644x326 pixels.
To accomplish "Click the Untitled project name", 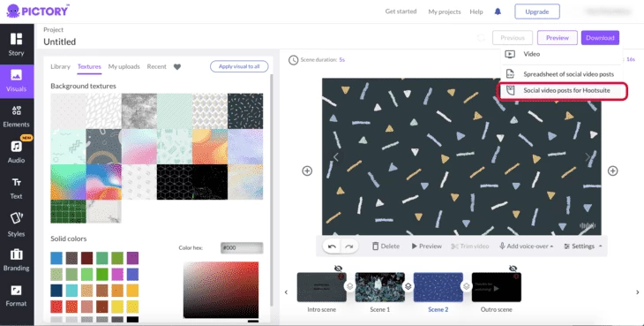I will coord(60,42).
